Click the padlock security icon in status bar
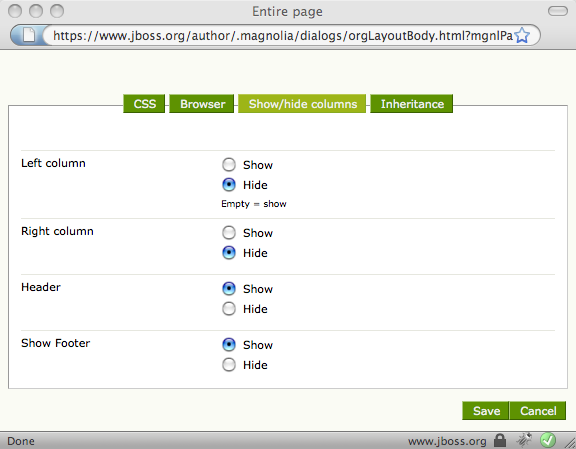Image resolution: width=576 pixels, height=449 pixels. (x=500, y=439)
